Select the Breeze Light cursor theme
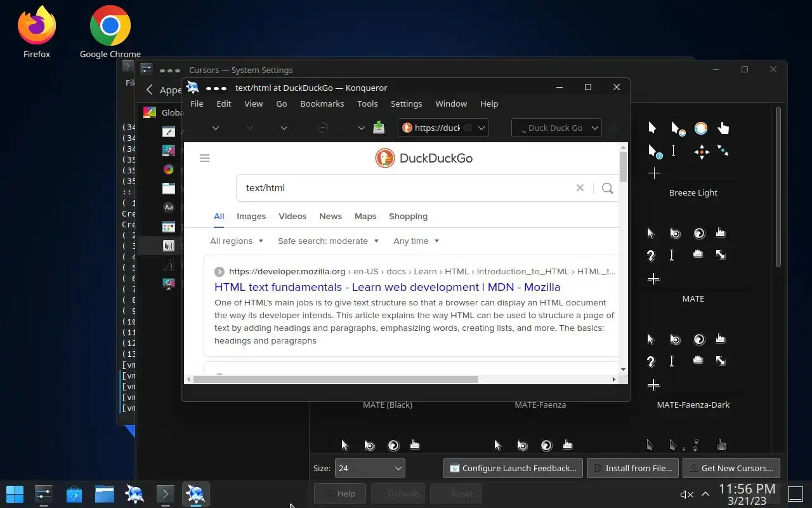This screenshot has width=812, height=508. 693,157
